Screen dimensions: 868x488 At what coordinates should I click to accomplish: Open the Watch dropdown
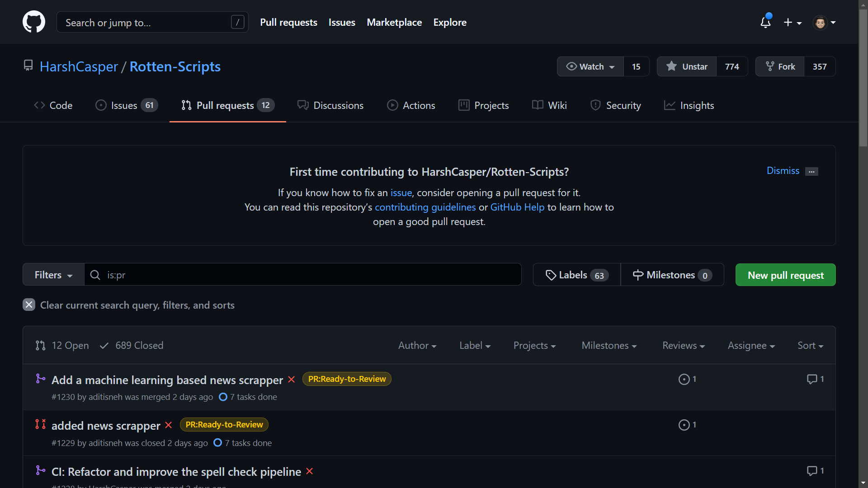(x=590, y=66)
